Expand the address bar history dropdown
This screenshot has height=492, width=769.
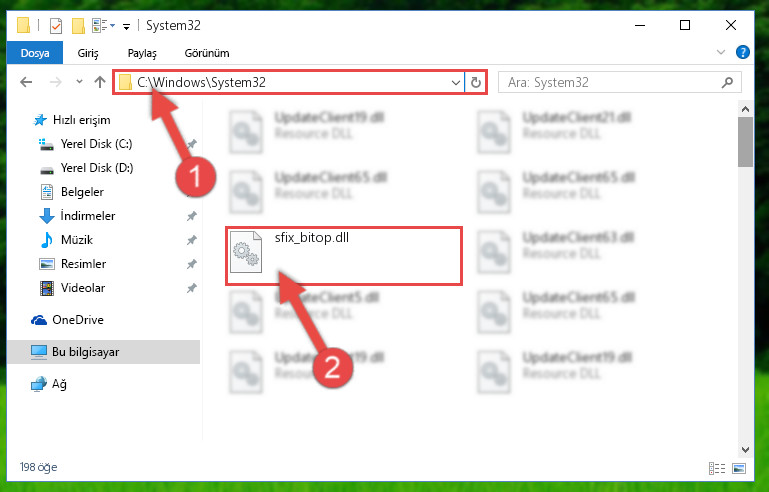click(456, 82)
